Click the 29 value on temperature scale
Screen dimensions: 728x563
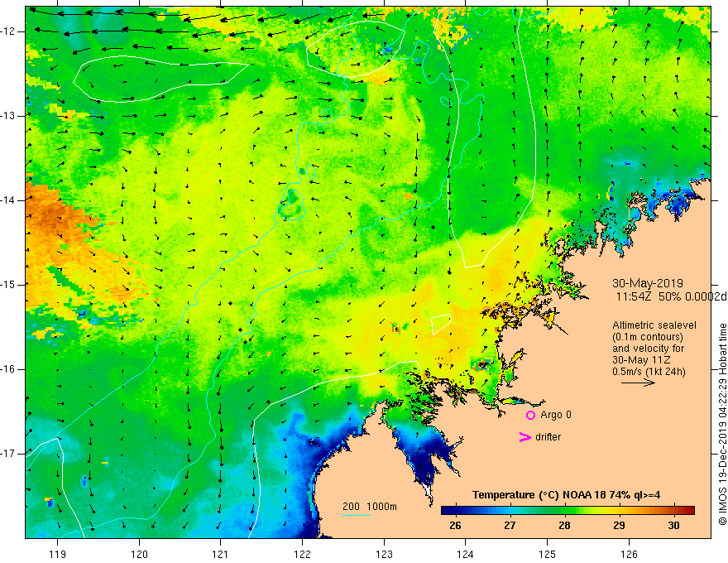click(x=619, y=526)
